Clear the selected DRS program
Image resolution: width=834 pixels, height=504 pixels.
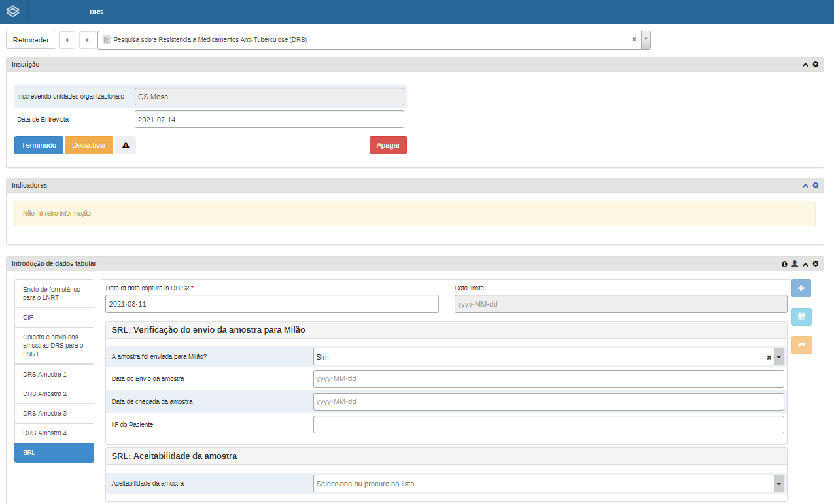coord(634,39)
